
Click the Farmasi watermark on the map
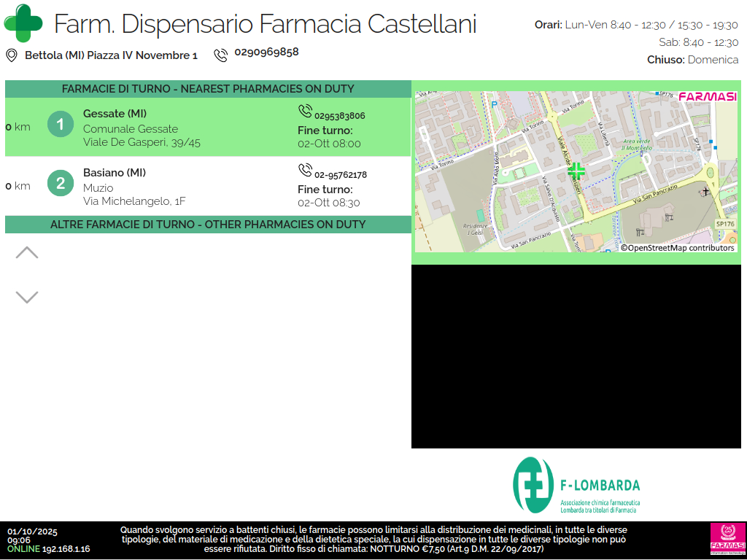(x=707, y=97)
